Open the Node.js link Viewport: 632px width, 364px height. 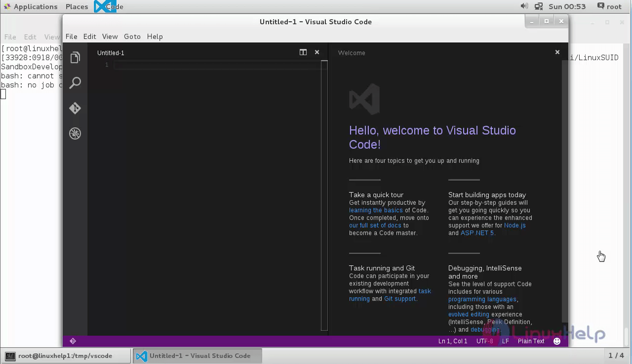click(x=514, y=225)
